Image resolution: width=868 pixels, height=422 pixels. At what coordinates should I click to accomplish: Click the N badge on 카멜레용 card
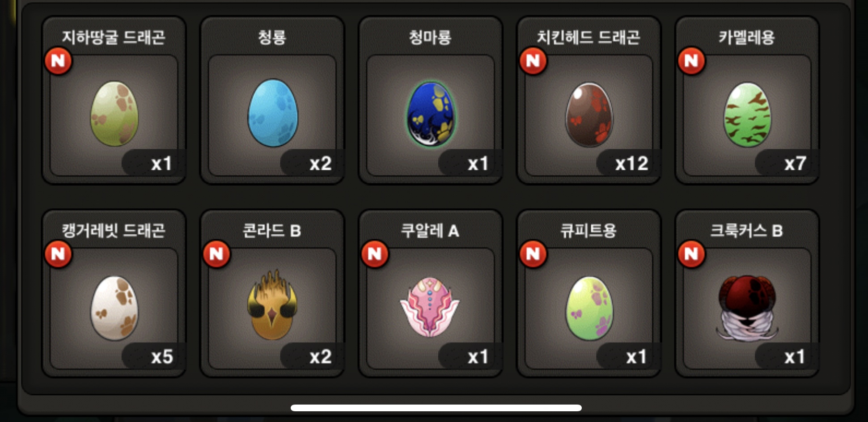coord(691,61)
